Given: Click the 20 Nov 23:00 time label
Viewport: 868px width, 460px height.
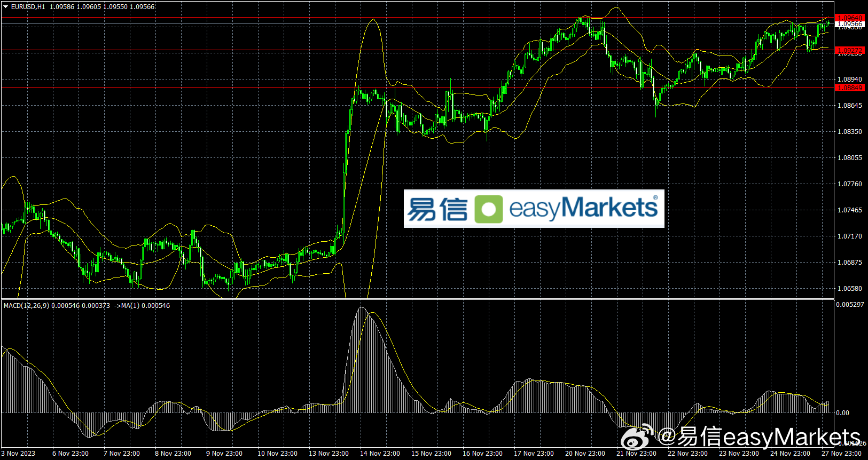Looking at the screenshot, I should [585, 454].
